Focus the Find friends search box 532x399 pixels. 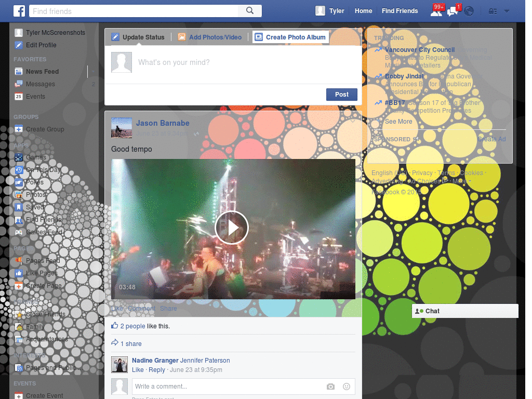tap(134, 11)
